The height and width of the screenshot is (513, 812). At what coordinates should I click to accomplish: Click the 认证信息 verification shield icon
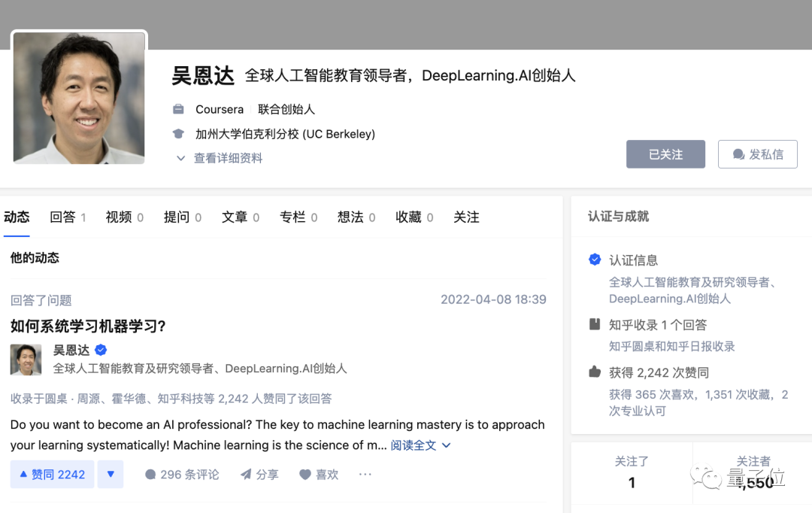coord(594,260)
